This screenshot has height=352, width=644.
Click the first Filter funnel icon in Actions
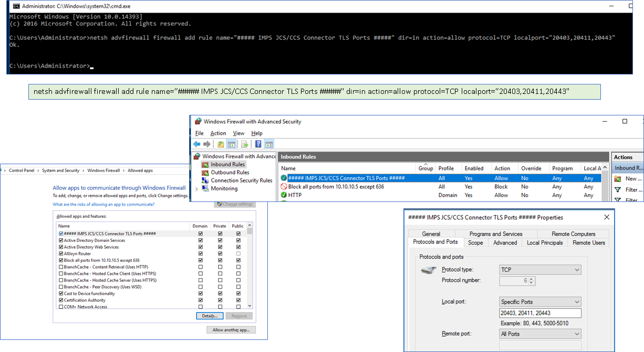[x=618, y=190]
